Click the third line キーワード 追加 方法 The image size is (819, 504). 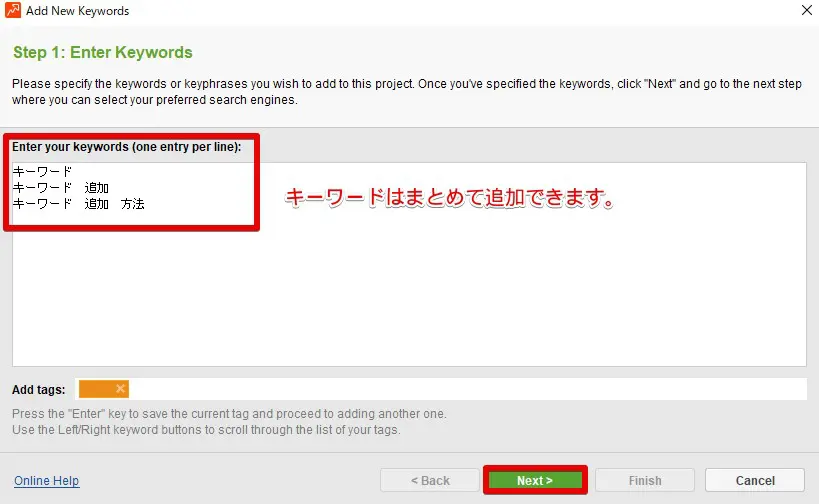click(79, 204)
